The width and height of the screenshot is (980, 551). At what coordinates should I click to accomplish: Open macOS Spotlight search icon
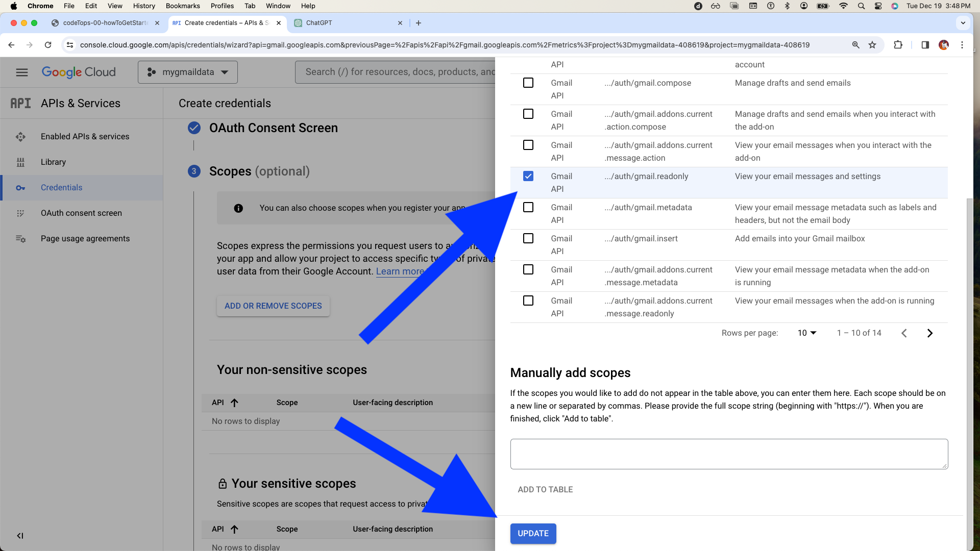861,6
